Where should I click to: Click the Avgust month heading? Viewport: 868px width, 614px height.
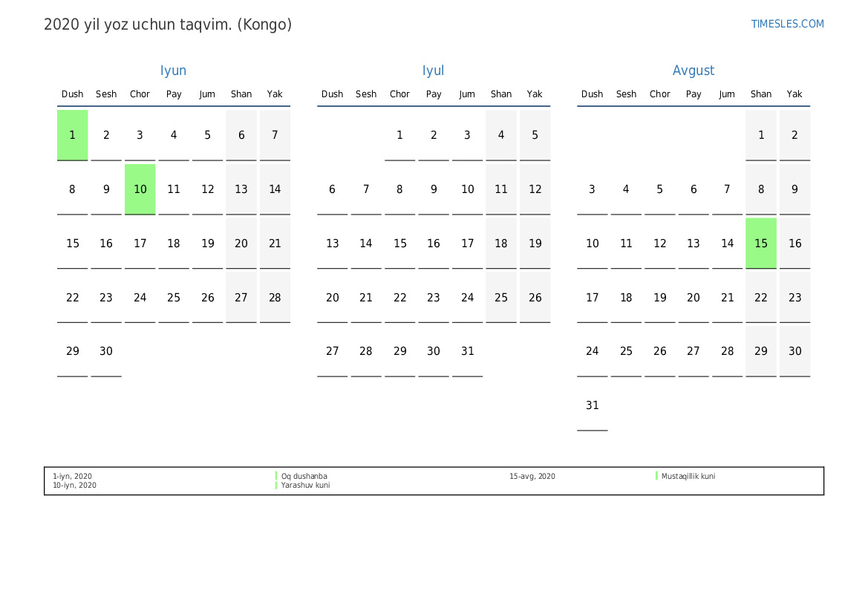(x=693, y=71)
